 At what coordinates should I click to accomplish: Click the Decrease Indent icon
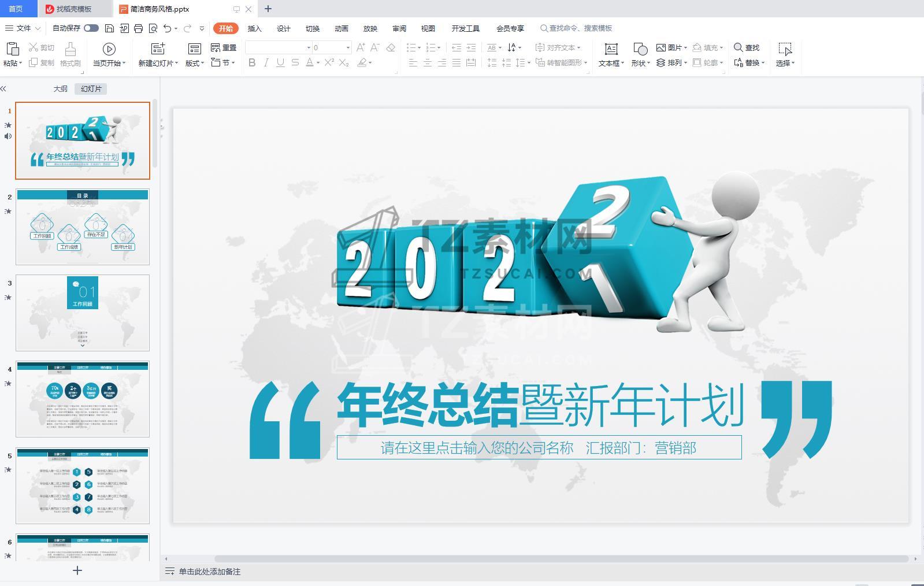pos(457,47)
